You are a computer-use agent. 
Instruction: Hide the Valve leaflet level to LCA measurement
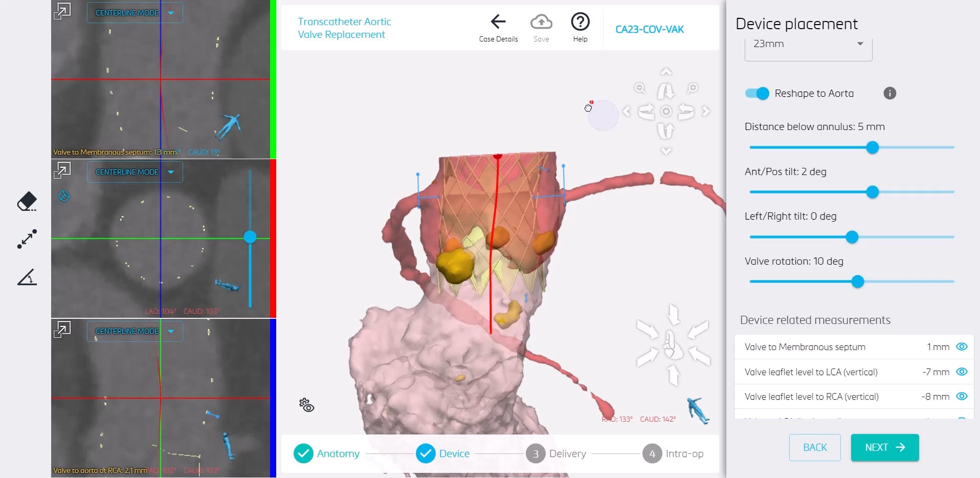coord(963,372)
